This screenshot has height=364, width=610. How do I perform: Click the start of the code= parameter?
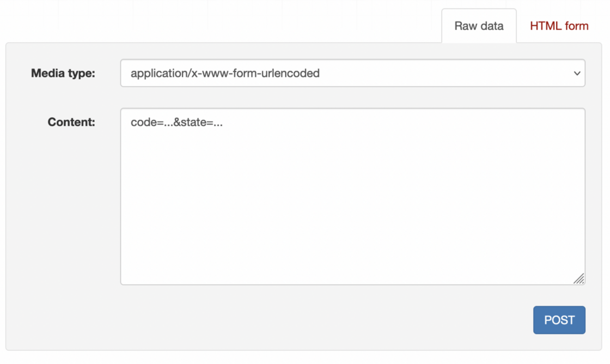pos(131,123)
